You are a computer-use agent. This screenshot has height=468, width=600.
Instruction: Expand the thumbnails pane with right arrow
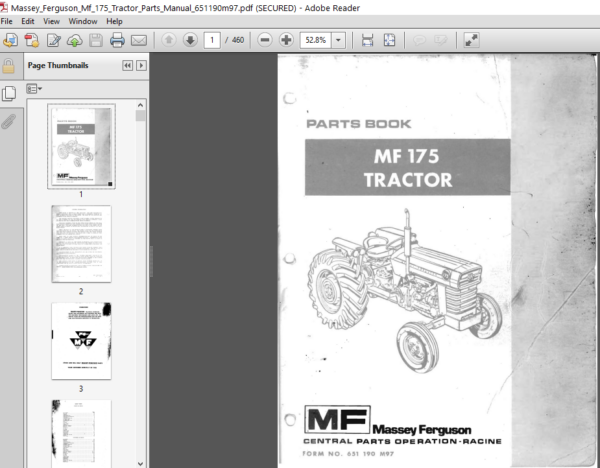(x=141, y=65)
